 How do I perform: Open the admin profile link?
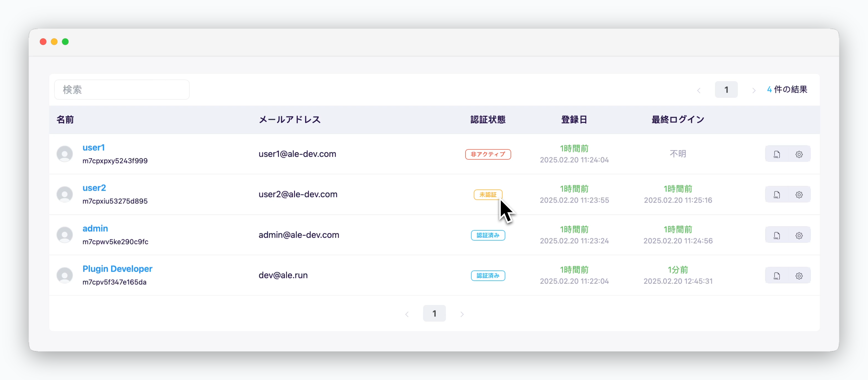95,228
